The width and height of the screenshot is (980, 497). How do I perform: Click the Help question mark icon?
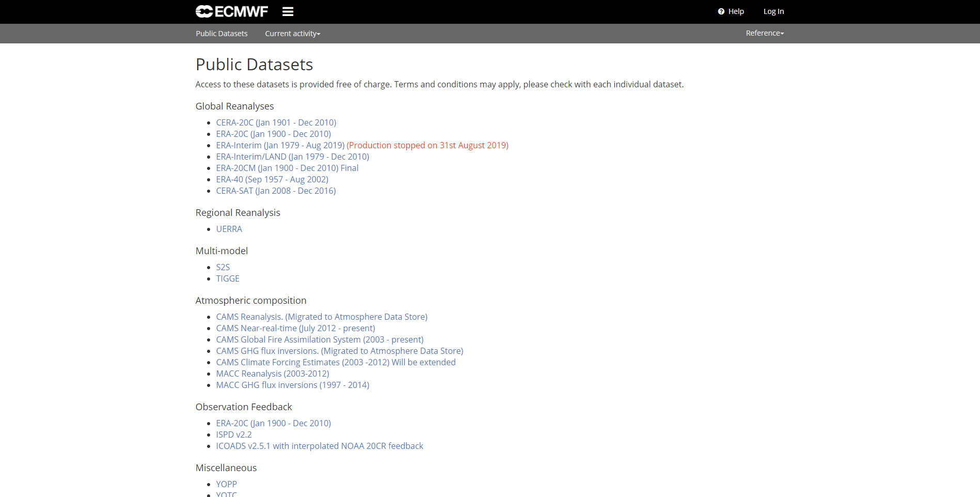click(x=721, y=11)
